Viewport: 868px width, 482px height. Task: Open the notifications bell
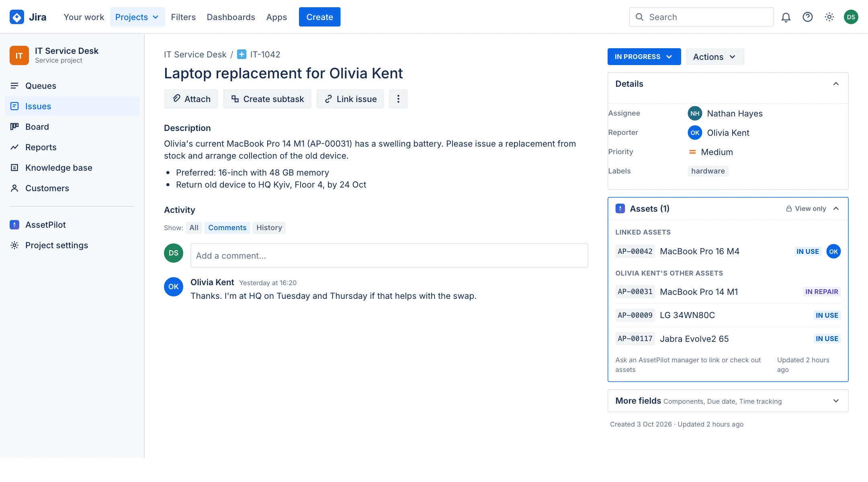[786, 17]
